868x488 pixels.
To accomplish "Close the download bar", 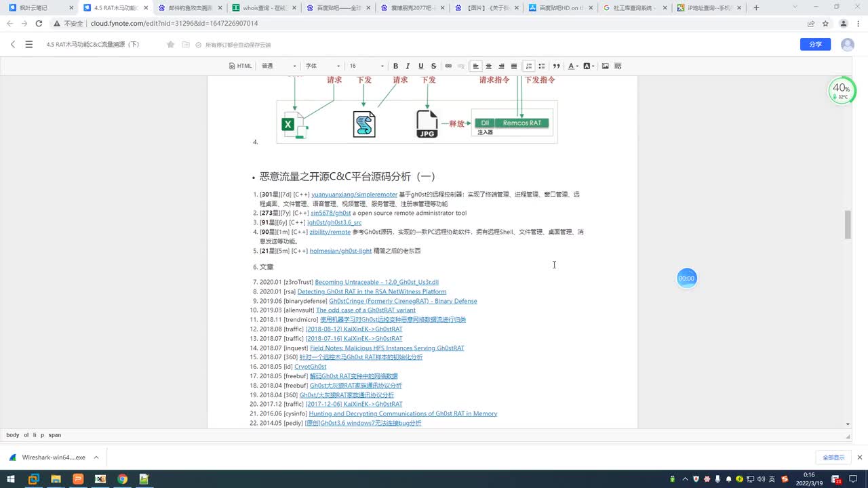I will pos(859,457).
